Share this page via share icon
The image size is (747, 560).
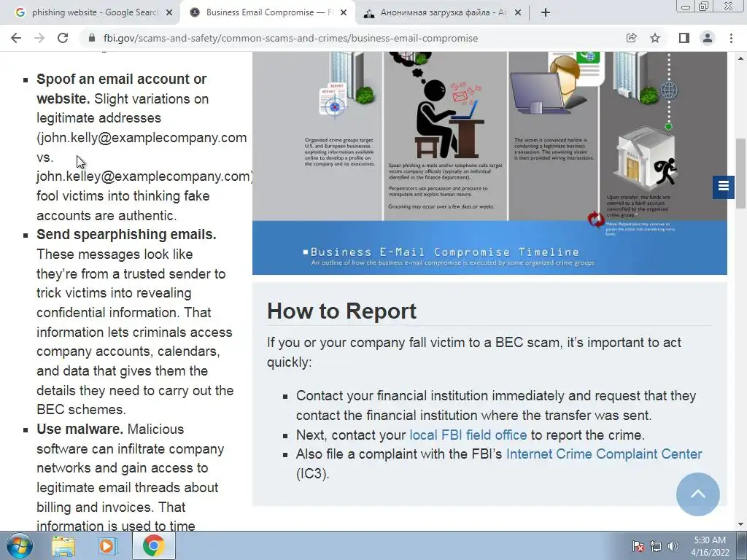[x=631, y=38]
